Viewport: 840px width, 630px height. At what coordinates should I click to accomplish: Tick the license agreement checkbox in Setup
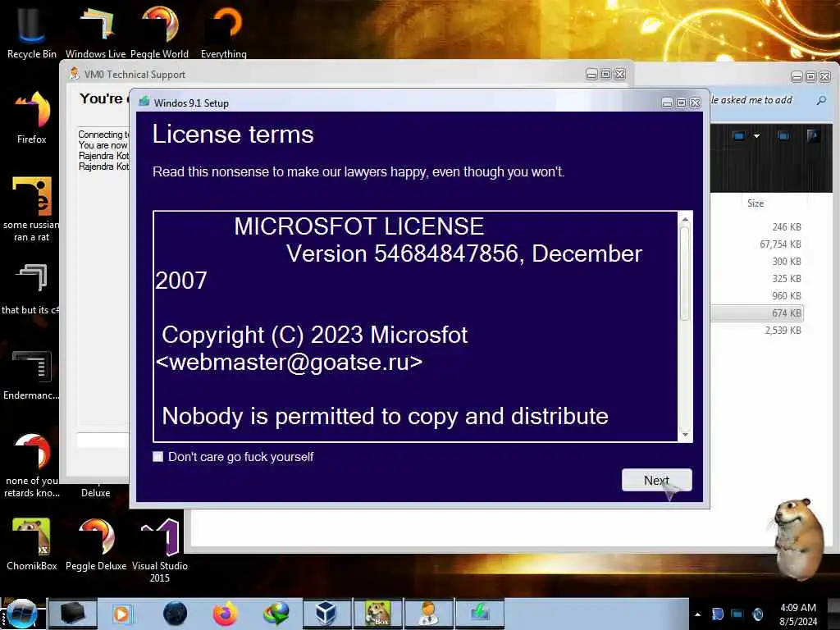pyautogui.click(x=157, y=456)
